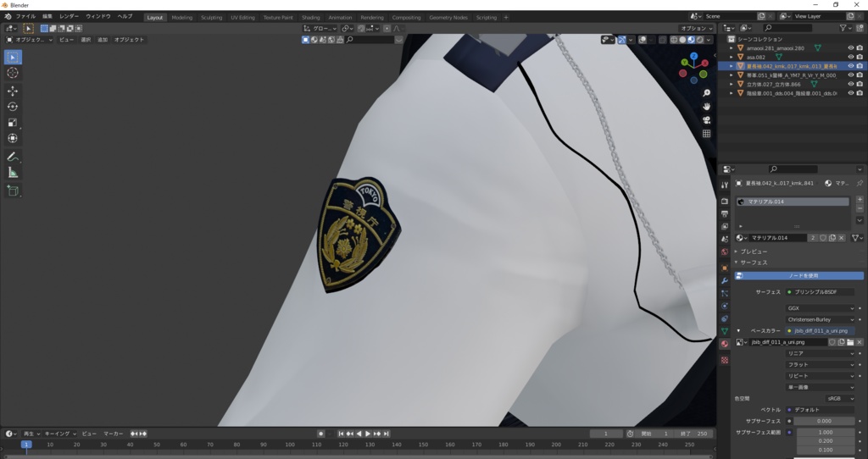Switch to the Shading workspace tab
Viewport: 868px width, 459px height.
pyautogui.click(x=310, y=17)
